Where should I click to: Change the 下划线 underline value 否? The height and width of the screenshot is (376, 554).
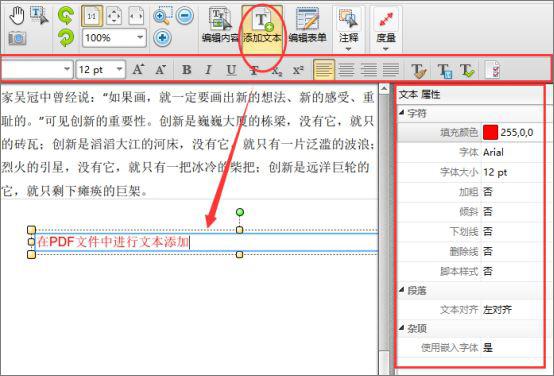[488, 231]
